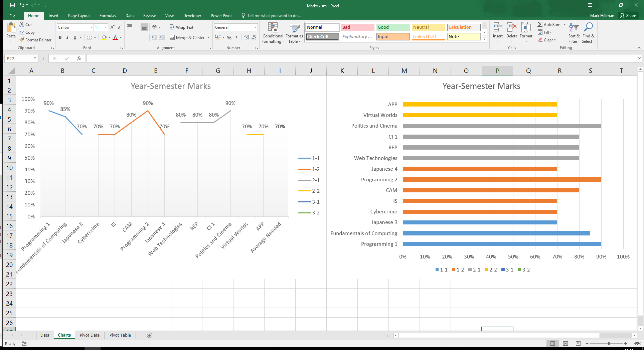
Task: Toggle Bold formatting
Action: point(60,37)
